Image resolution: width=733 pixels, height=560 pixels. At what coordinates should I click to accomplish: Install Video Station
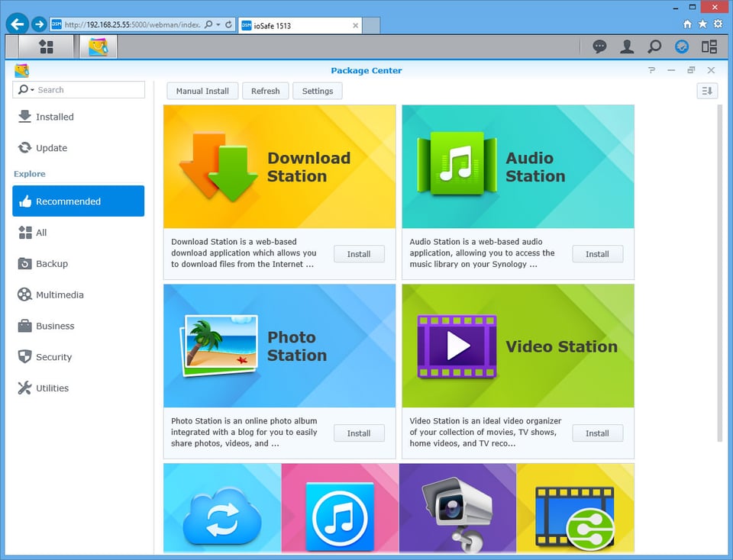pyautogui.click(x=597, y=433)
